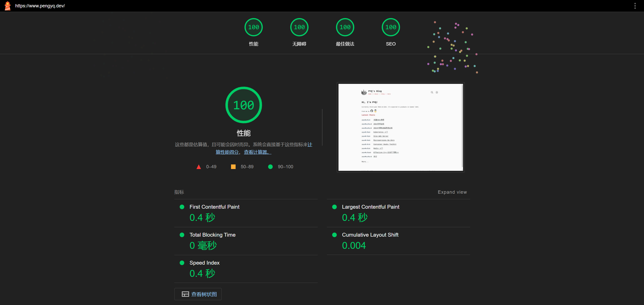Toggle Expand view for metrics
Image resolution: width=644 pixels, height=305 pixels.
coord(452,192)
